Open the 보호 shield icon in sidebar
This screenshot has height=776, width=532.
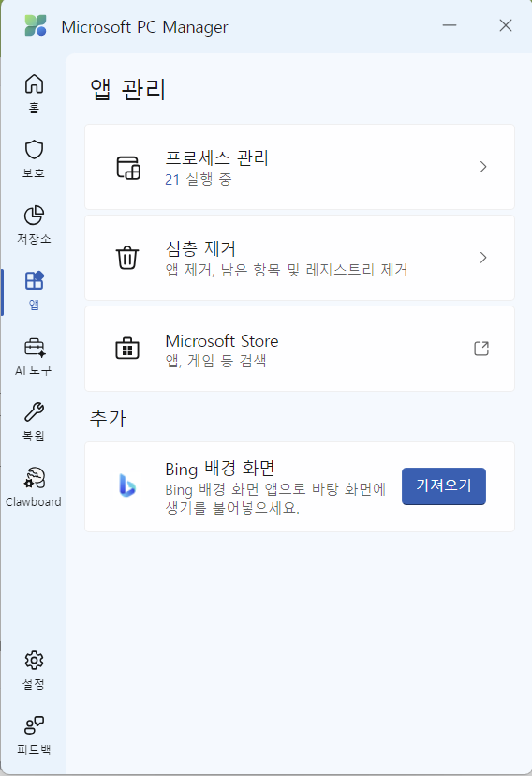(x=34, y=149)
